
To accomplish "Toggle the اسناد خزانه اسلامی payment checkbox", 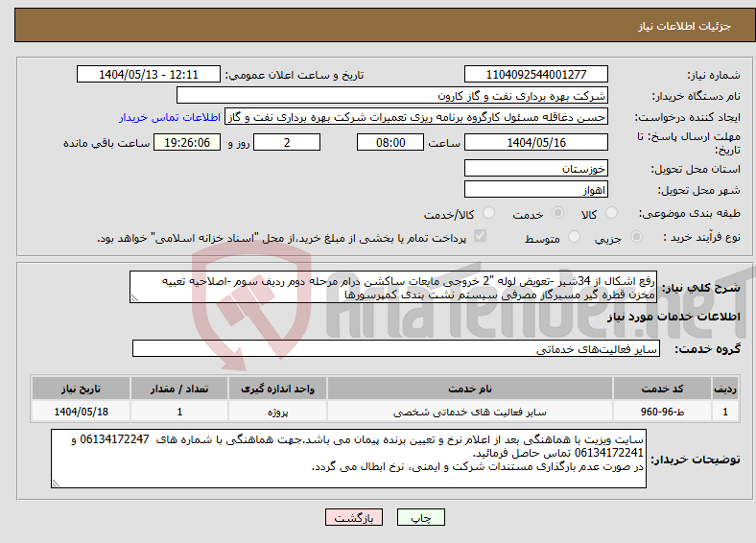I will (x=481, y=236).
